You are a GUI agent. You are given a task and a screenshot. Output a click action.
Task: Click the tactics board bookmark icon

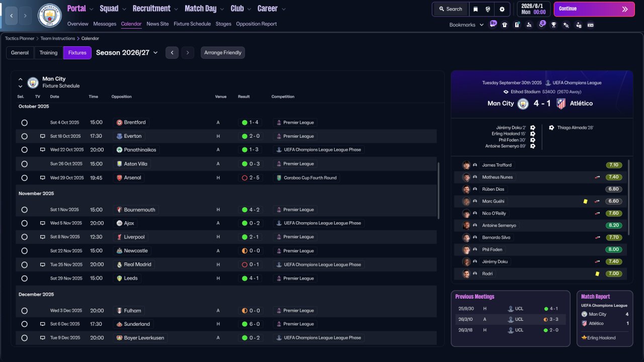(517, 25)
